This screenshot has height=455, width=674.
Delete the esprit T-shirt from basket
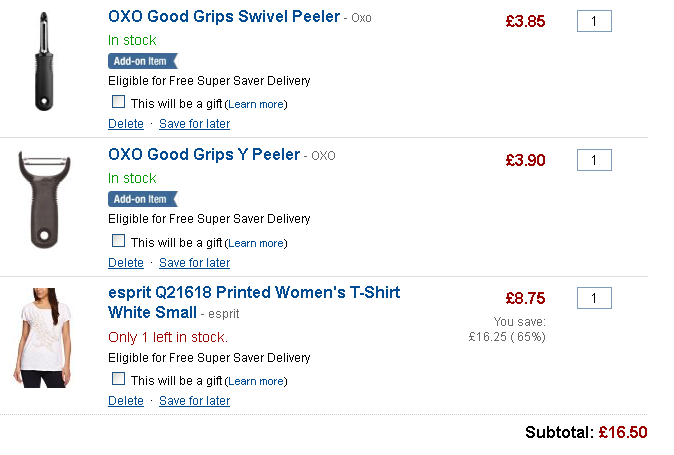[126, 401]
